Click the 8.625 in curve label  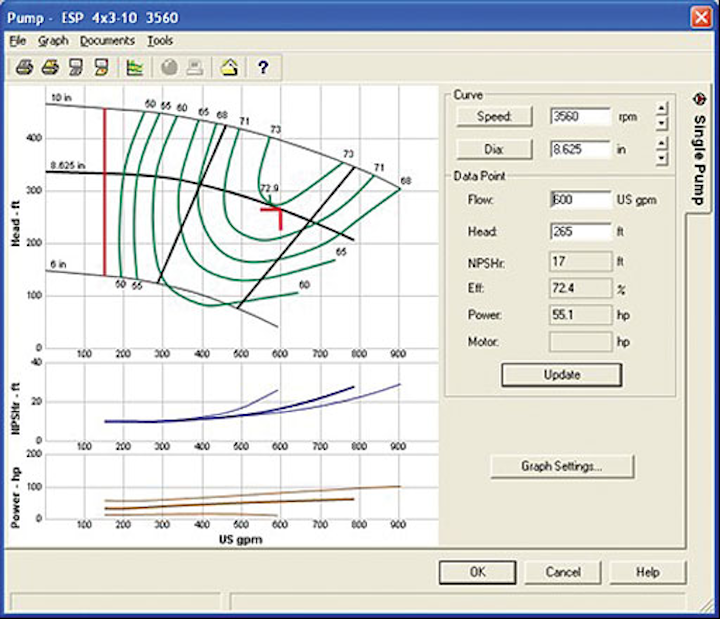pyautogui.click(x=68, y=165)
